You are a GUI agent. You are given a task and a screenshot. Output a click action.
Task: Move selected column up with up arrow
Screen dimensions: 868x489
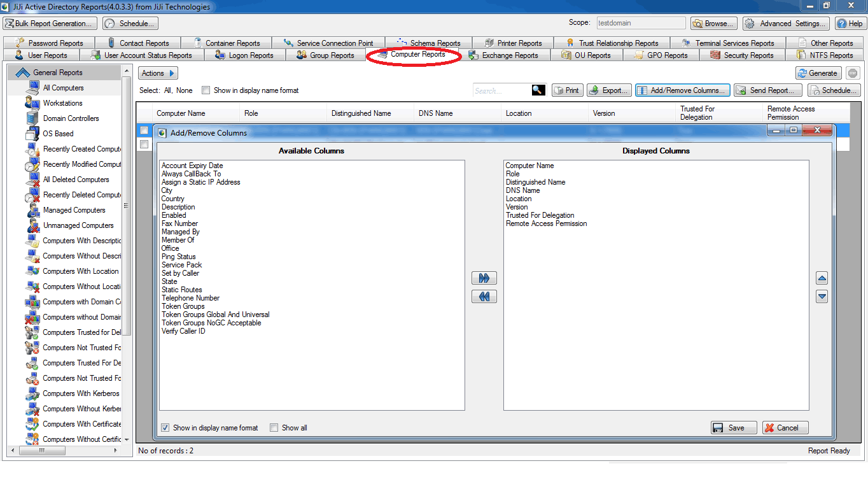pos(822,278)
